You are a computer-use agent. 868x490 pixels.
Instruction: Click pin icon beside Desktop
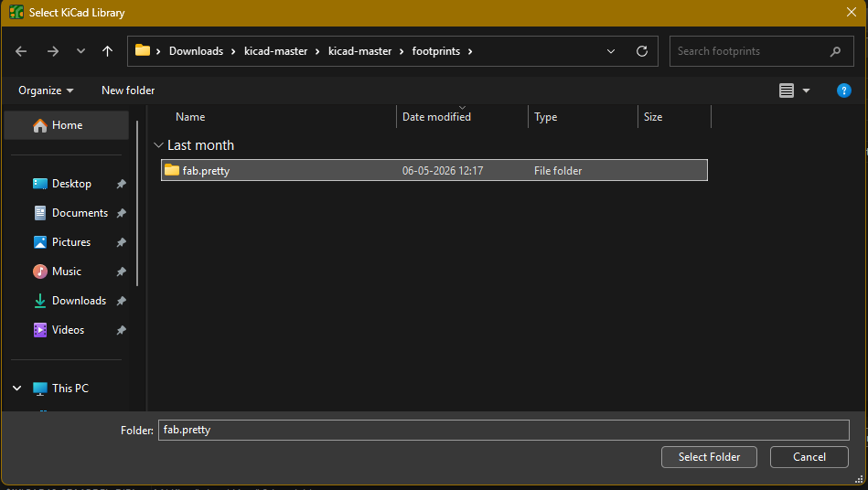pyautogui.click(x=122, y=184)
